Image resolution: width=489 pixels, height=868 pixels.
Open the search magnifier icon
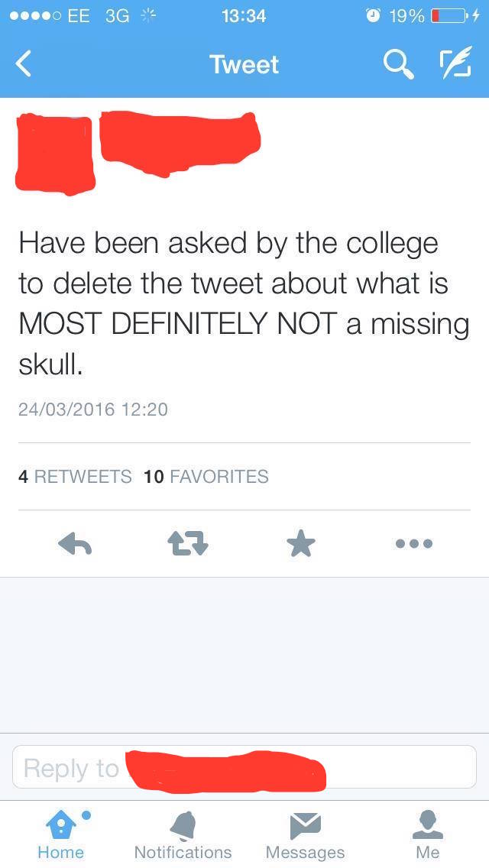click(399, 65)
